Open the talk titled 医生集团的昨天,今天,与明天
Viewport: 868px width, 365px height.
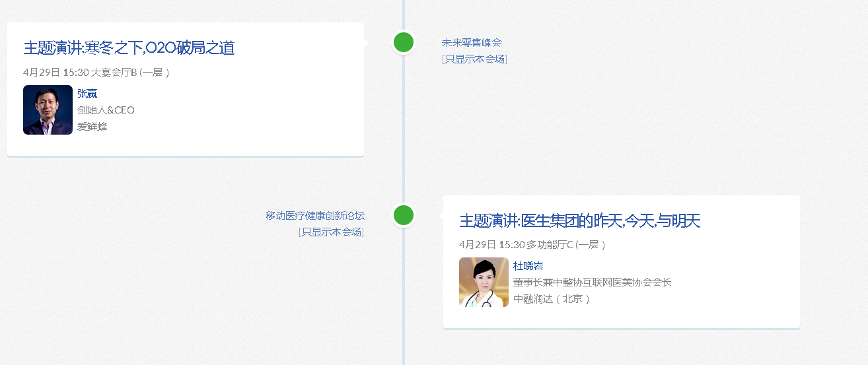[579, 220]
